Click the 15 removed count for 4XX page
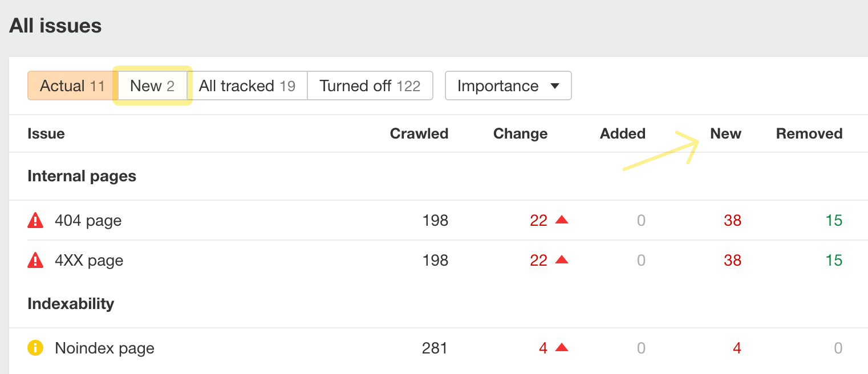The width and height of the screenshot is (868, 374). pos(833,261)
